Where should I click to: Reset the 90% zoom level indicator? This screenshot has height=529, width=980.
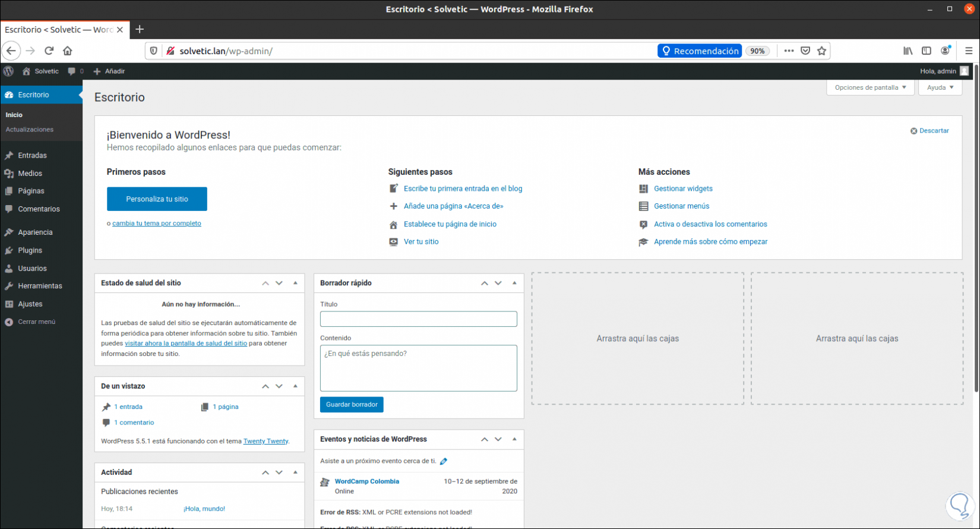pyautogui.click(x=757, y=51)
